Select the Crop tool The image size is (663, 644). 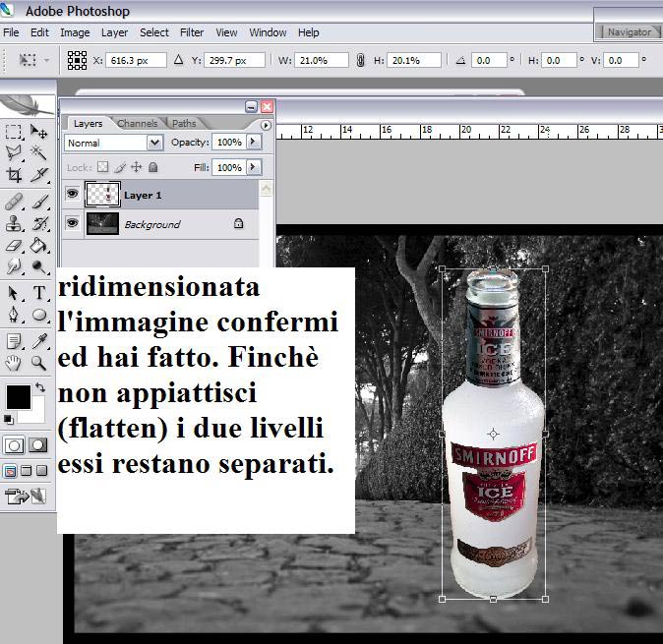tap(13, 174)
